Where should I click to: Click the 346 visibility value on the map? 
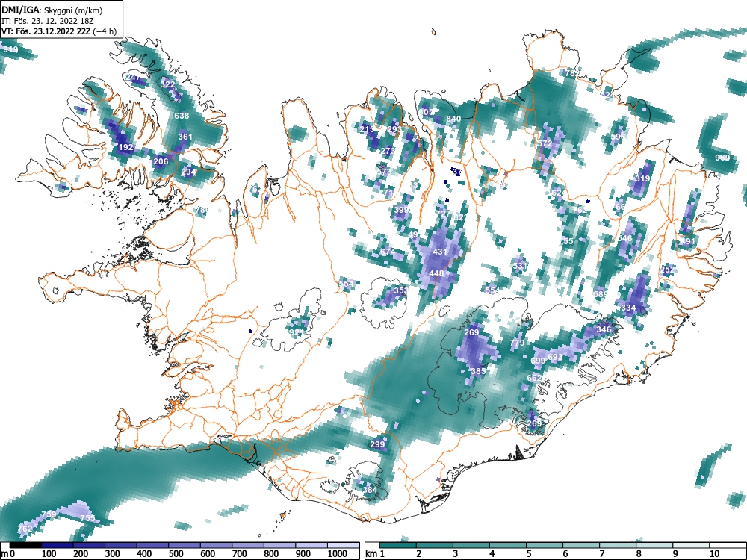(604, 329)
